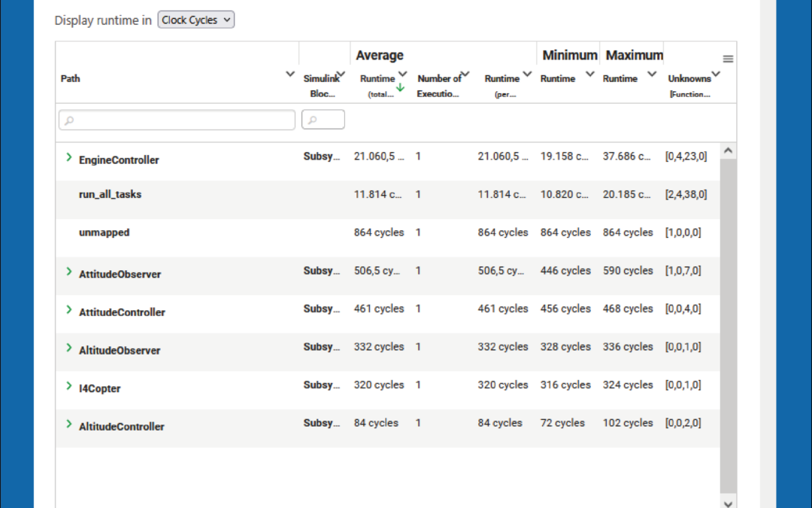The height and width of the screenshot is (508, 812).
Task: Open the Clock Cycles display dropdown
Action: point(195,20)
